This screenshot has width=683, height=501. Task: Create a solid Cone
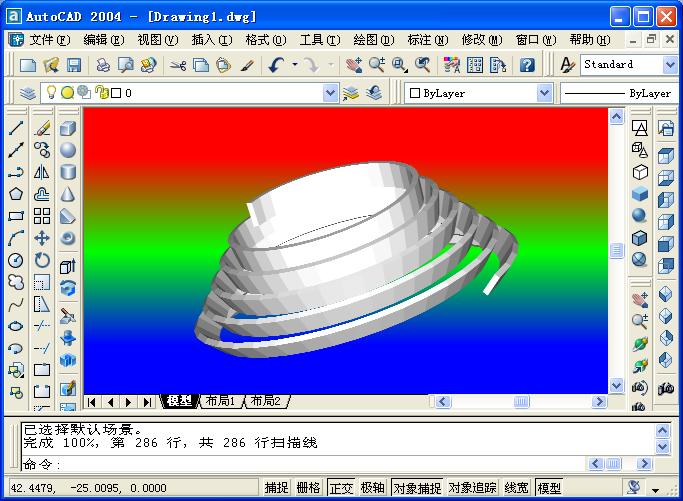68,194
